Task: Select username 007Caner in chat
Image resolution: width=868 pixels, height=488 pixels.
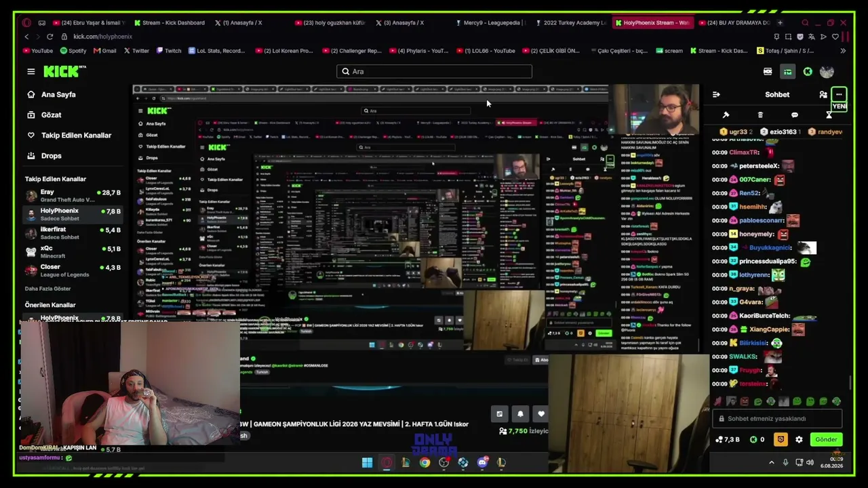Action: [x=755, y=180]
